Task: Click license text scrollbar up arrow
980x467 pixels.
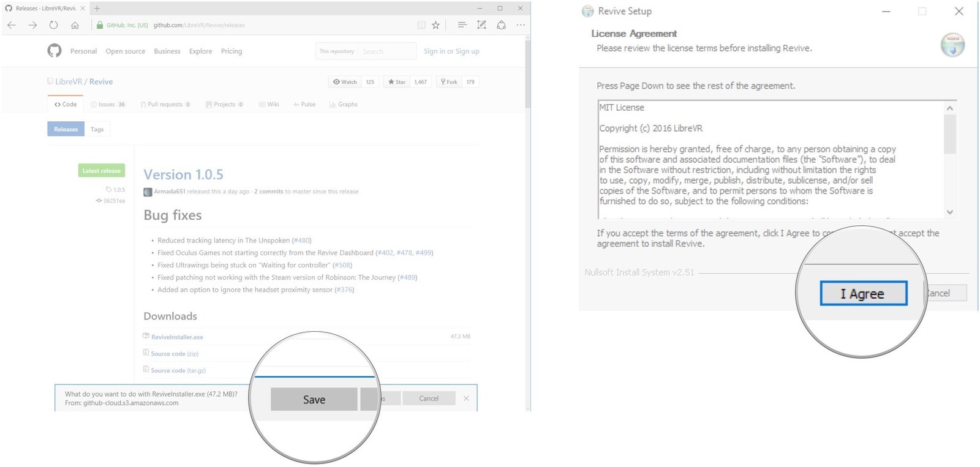Action: (950, 108)
